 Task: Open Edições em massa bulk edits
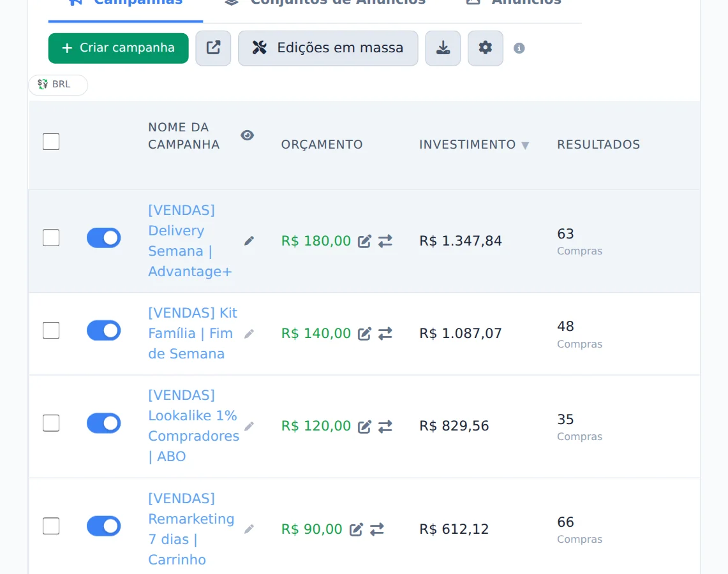point(328,48)
